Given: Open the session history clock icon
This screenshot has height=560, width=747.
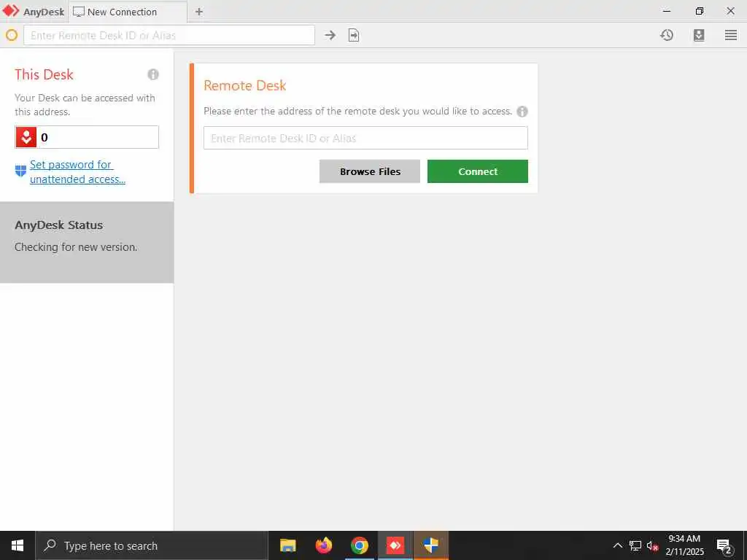Looking at the screenshot, I should pyautogui.click(x=667, y=35).
